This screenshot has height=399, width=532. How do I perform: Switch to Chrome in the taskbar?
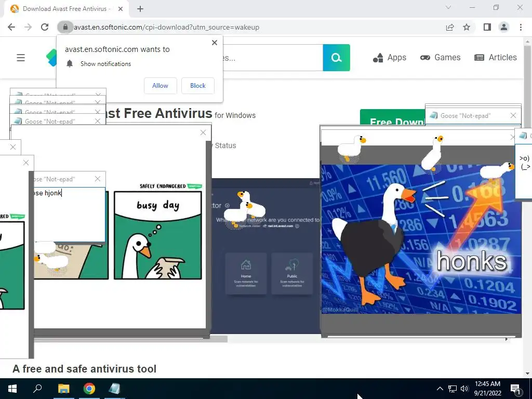pyautogui.click(x=89, y=389)
